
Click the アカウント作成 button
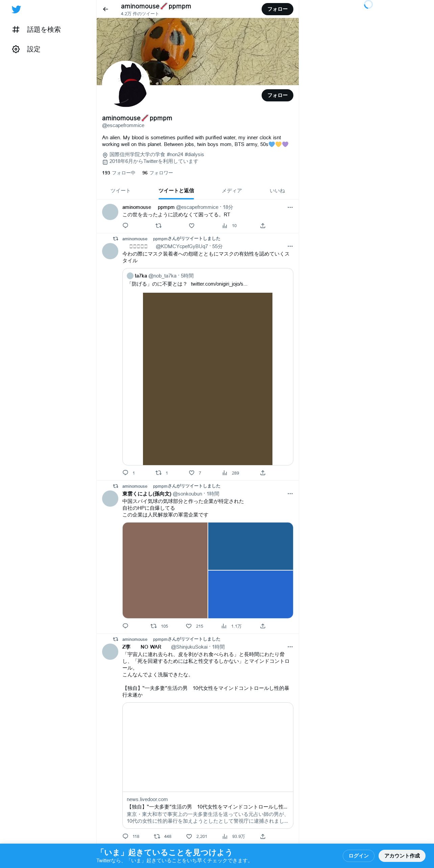point(402,855)
